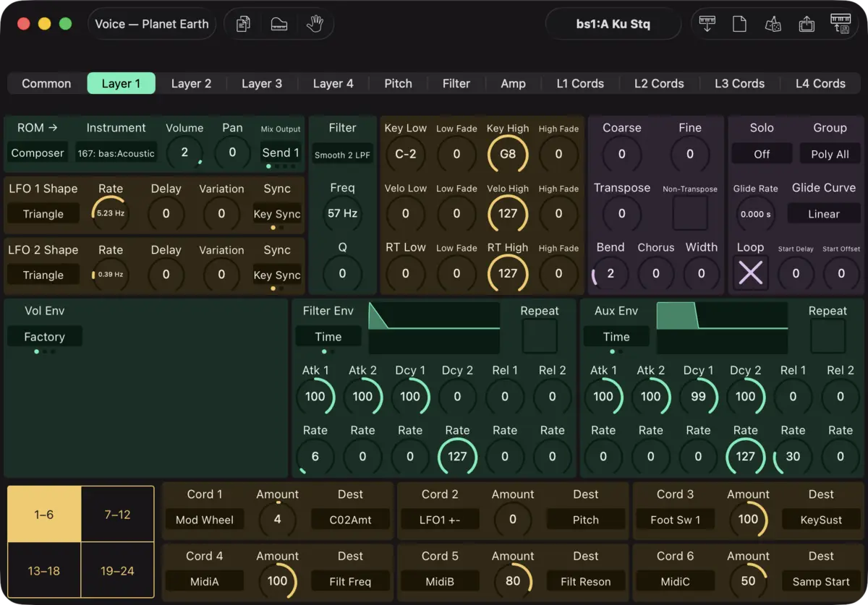Click the hand icon in toolbar
Image resolution: width=868 pixels, height=605 pixels.
pyautogui.click(x=315, y=24)
